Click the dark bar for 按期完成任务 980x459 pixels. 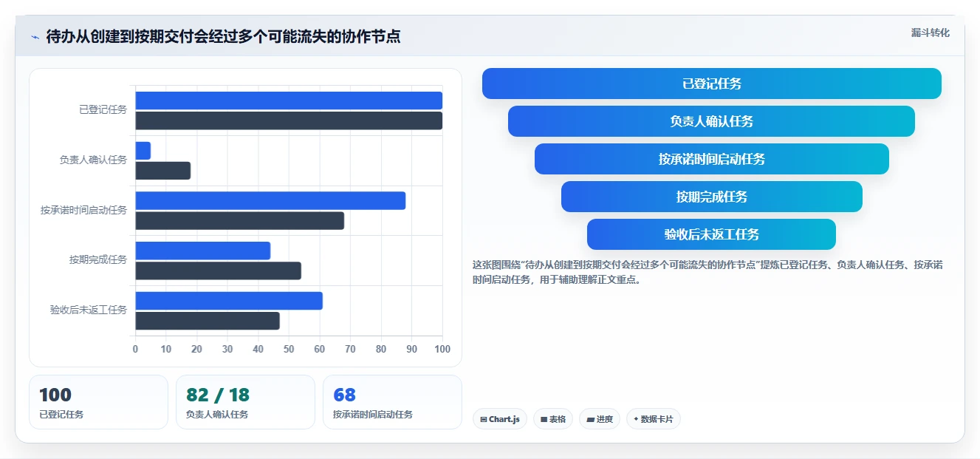219,271
